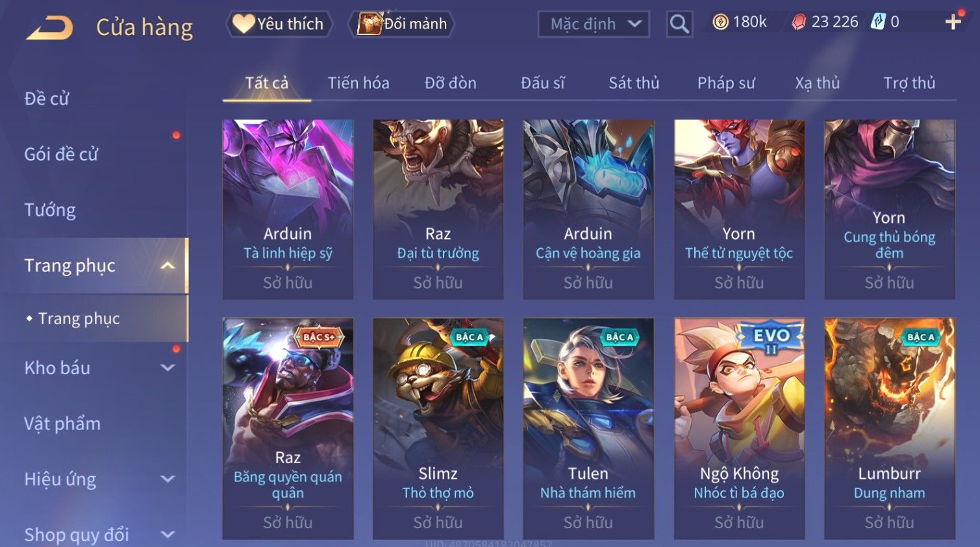Tap the blue voucher 0 icon
980x547 pixels.
tap(878, 22)
